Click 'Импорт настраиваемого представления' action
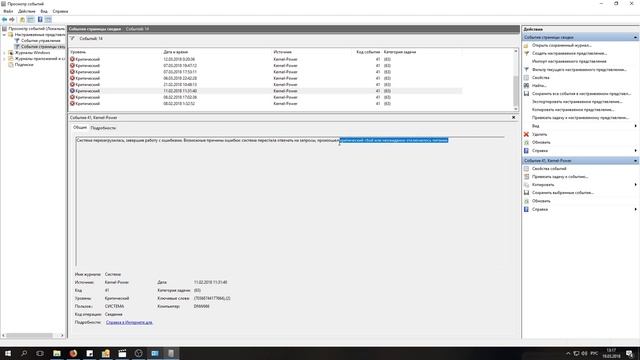 pyautogui.click(x=569, y=61)
